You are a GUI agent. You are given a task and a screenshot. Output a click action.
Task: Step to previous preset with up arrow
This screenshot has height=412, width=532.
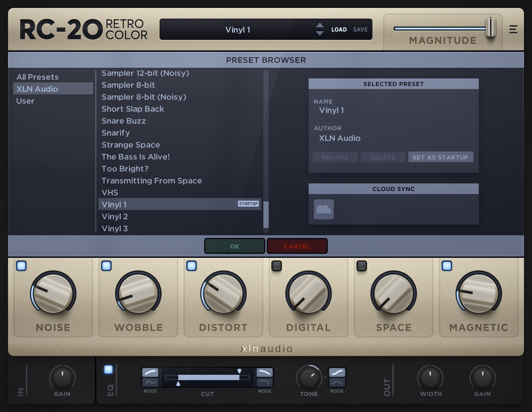coord(320,25)
